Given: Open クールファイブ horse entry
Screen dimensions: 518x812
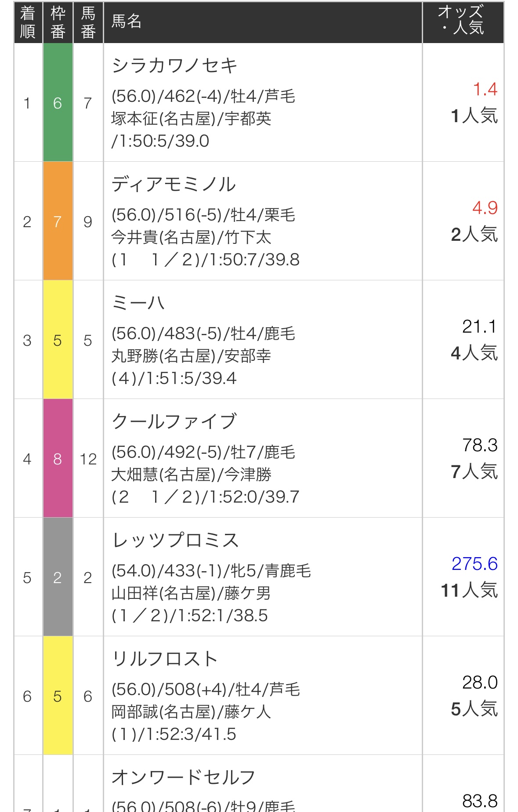Looking at the screenshot, I should [x=174, y=421].
